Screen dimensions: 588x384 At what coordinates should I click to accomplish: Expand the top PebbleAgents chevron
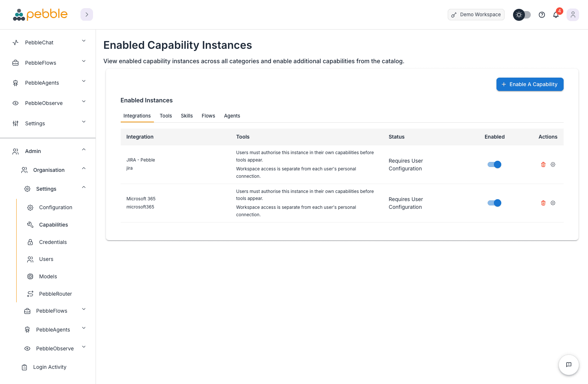click(84, 81)
